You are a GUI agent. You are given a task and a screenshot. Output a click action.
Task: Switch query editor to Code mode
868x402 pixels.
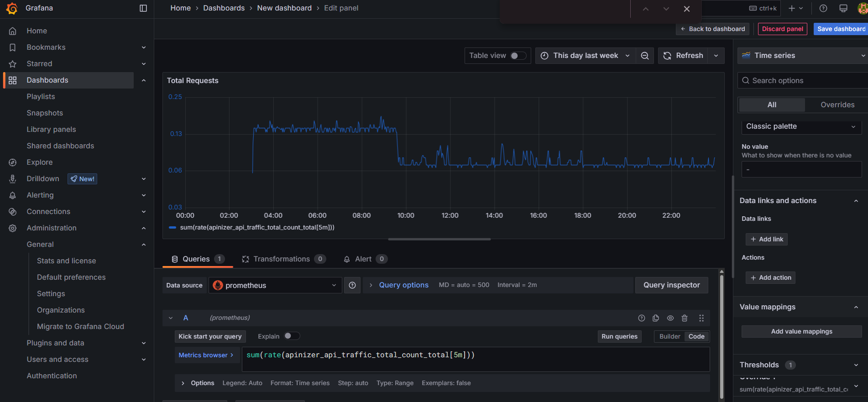696,337
